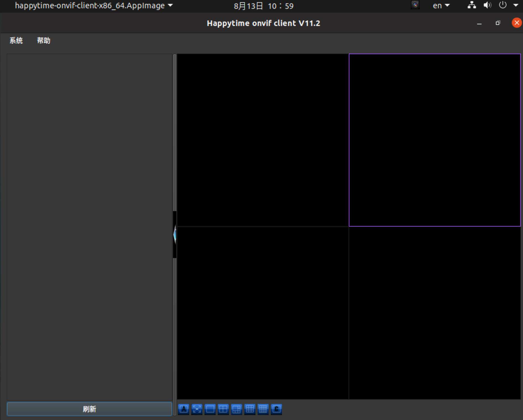Select the nine-pane (3x3) layout icon
The width and height of the screenshot is (523, 420).
click(x=250, y=409)
